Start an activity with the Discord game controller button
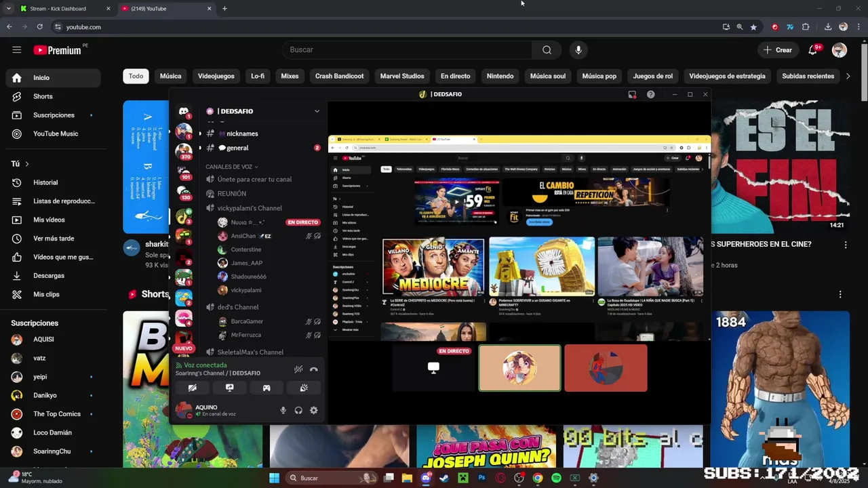 point(267,388)
